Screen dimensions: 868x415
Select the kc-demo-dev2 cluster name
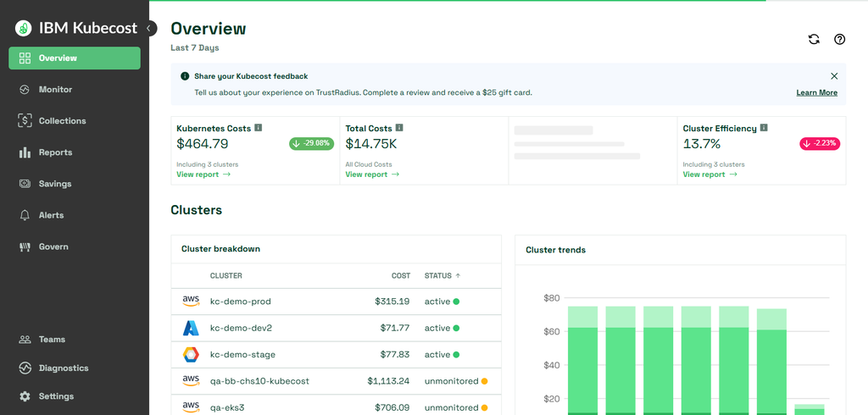pos(241,328)
